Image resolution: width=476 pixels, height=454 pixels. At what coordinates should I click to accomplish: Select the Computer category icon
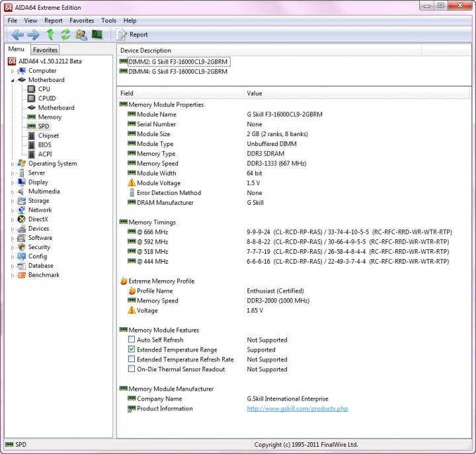click(x=22, y=71)
